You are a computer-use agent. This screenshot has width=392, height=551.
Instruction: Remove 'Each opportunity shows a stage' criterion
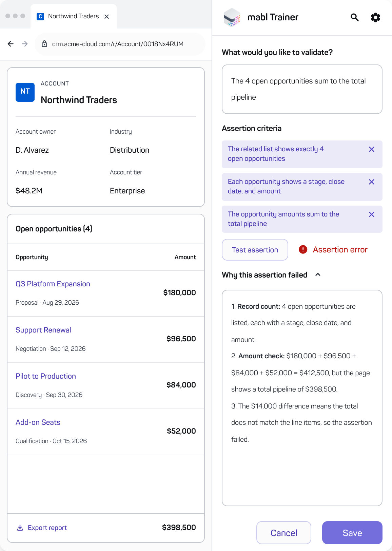coord(372,182)
